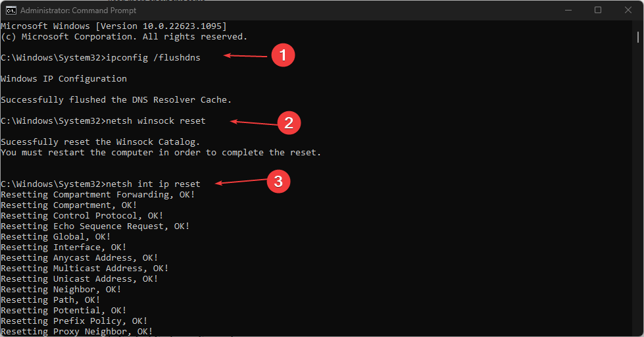644x337 pixels.
Task: Click the 'Resetting Prefix Policy, OK!' line
Action: pyautogui.click(x=74, y=321)
